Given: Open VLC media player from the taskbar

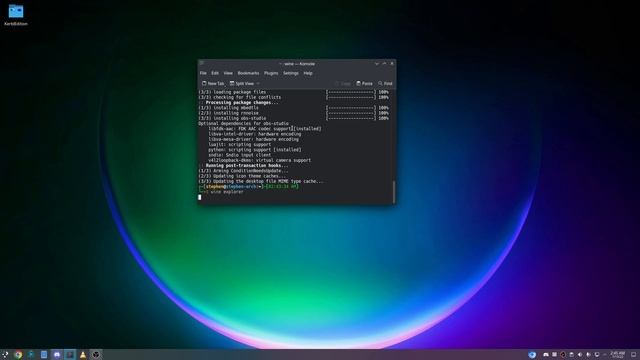Looking at the screenshot, I should pyautogui.click(x=83, y=355).
